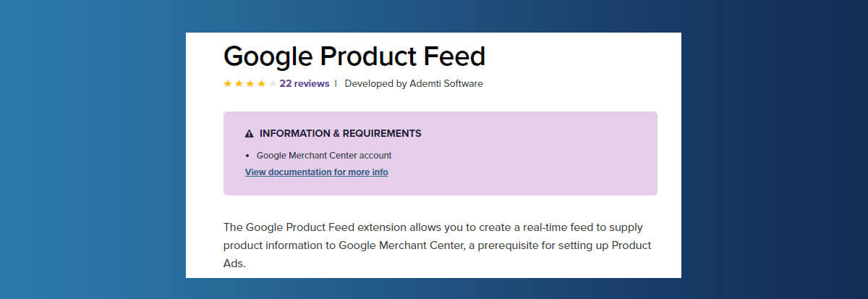The image size is (868, 299).
Task: Click the fifth empty gray star
Action: pyautogui.click(x=272, y=84)
